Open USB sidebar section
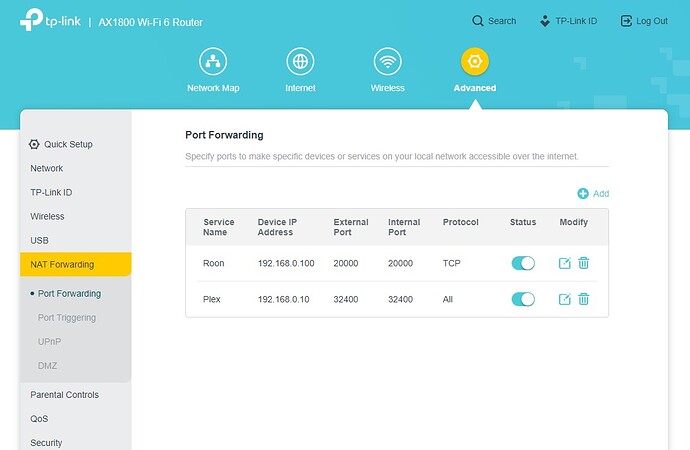 39,241
